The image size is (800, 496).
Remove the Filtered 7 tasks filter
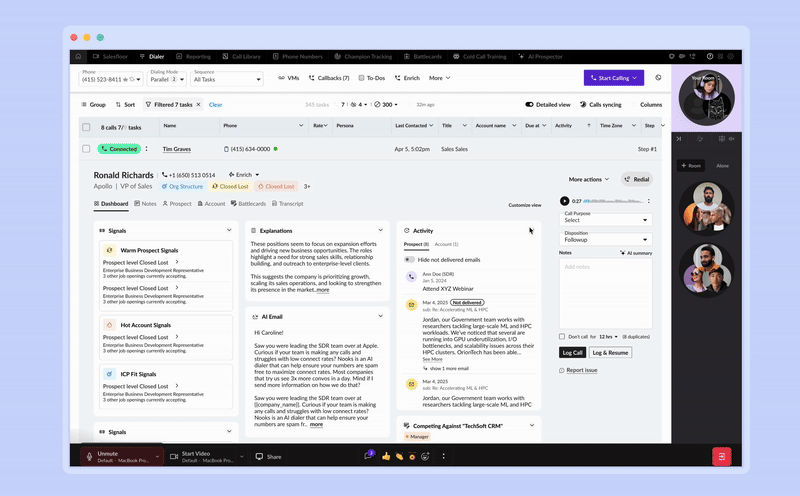pyautogui.click(x=198, y=105)
